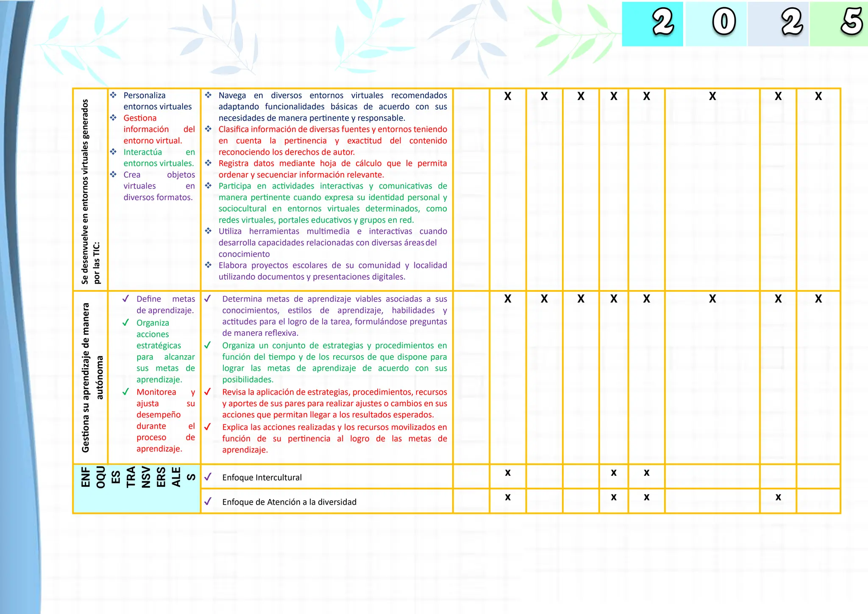868x614 pixels.
Task: Click the vertical heading 'Gestiona su aprendizaje de manera autónoma'
Action: (92, 378)
